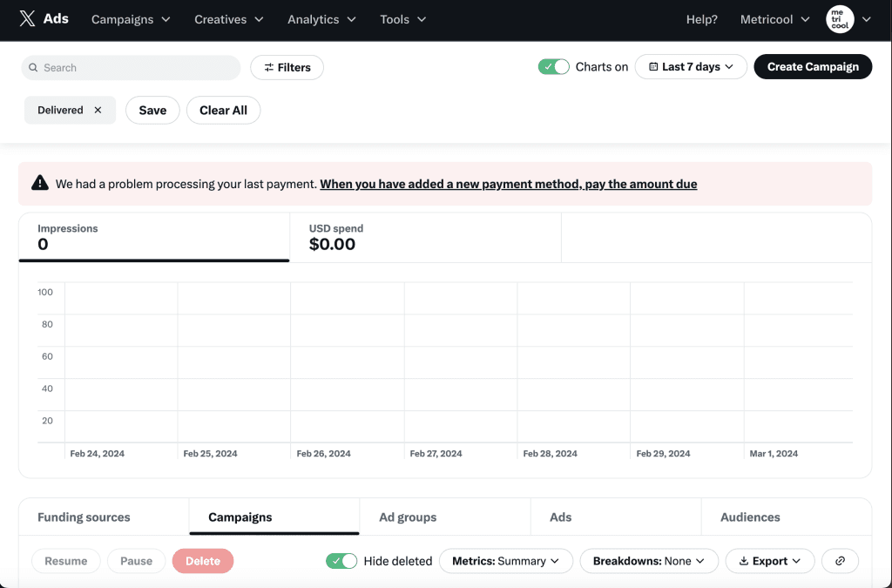Image resolution: width=892 pixels, height=588 pixels.
Task: Expand the Last 7 days date picker
Action: (x=691, y=67)
